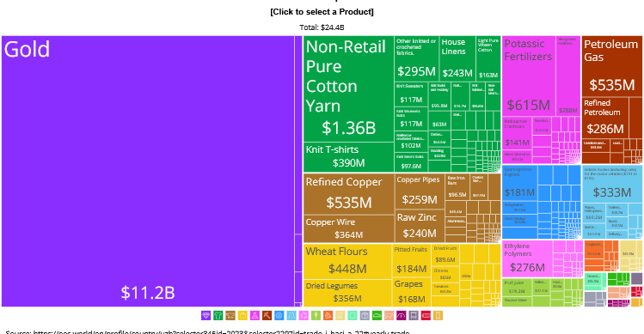Select the orange category icon
Viewport: 644px width, 334px height.
point(328,315)
